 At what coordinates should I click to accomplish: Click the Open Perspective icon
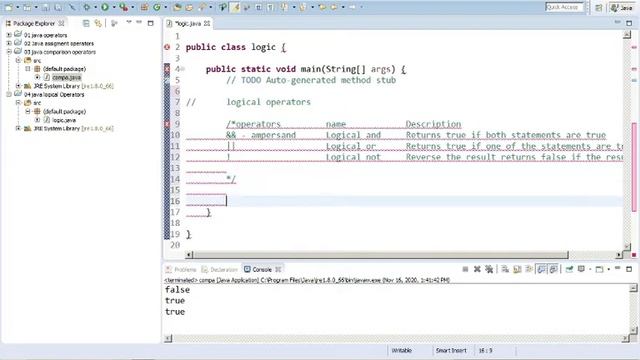(599, 7)
